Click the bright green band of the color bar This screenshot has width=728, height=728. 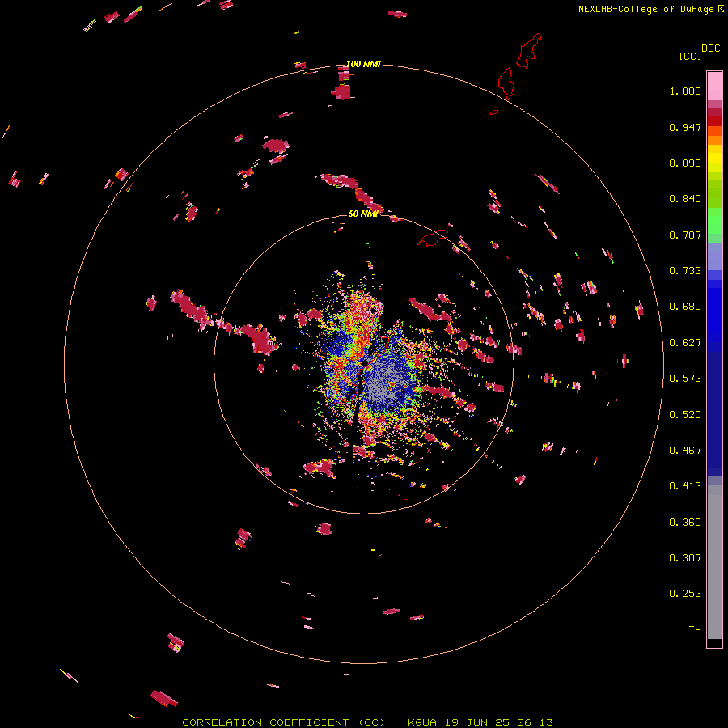point(714,221)
